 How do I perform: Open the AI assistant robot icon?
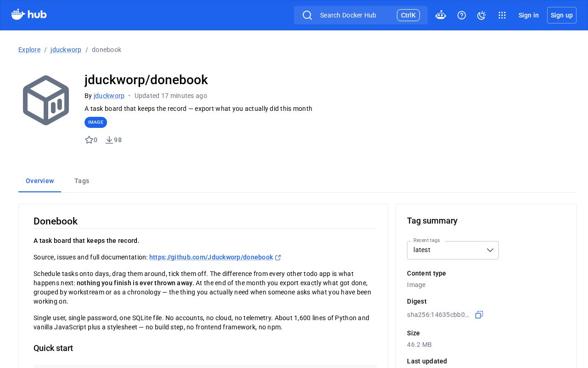[x=441, y=15]
